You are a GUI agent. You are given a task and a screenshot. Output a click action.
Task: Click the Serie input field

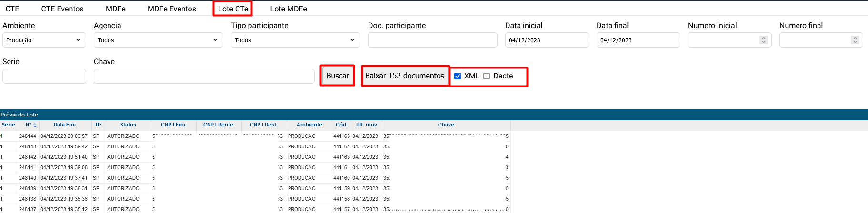44,77
